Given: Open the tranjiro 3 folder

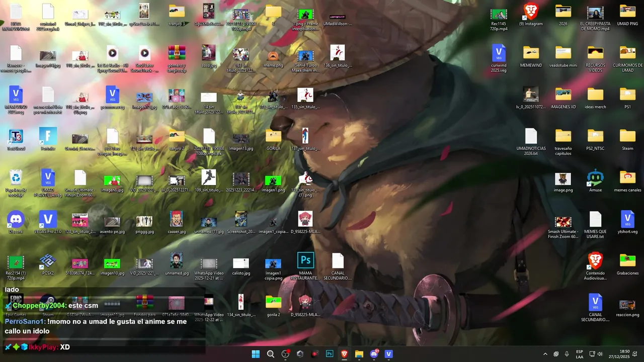Looking at the screenshot, I should [x=177, y=15].
